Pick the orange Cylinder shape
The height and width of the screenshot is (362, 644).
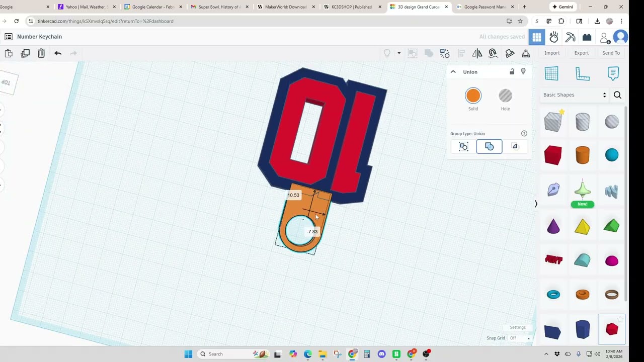click(582, 155)
